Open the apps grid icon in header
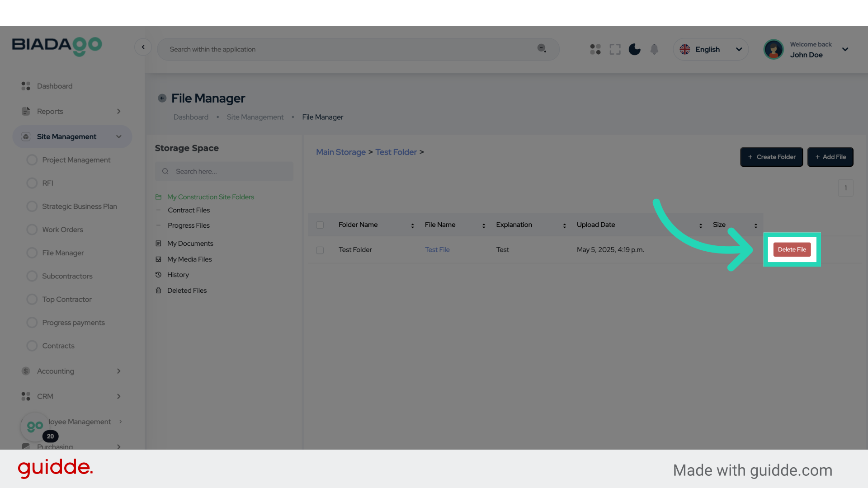The width and height of the screenshot is (868, 488). tap(595, 49)
